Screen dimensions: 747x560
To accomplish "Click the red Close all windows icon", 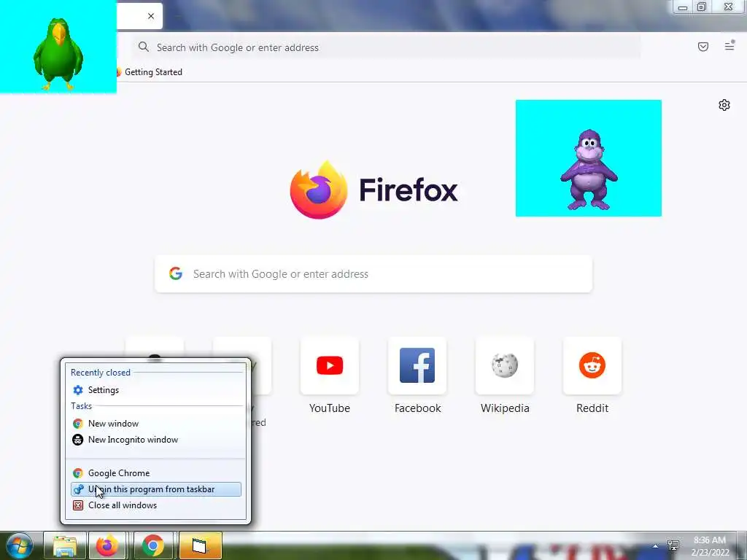I will (x=77, y=505).
